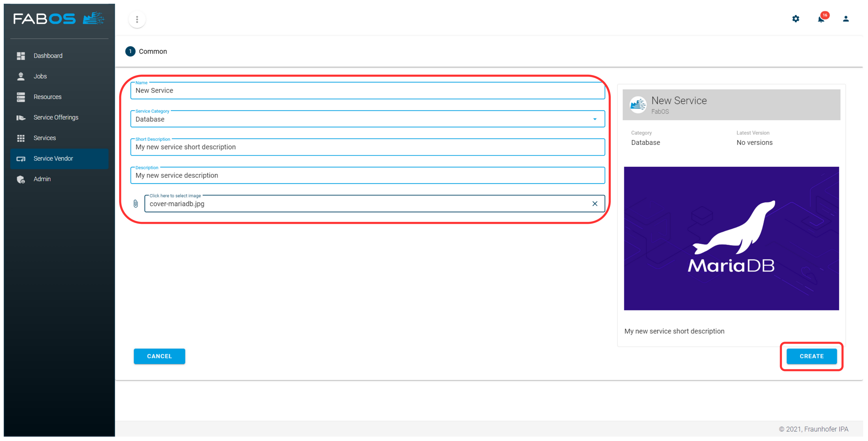Open the user profile icon
Image resolution: width=868 pixels, height=441 pixels.
click(845, 19)
